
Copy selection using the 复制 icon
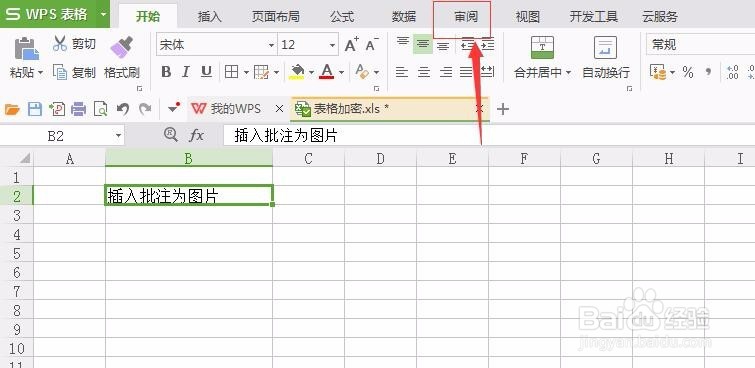point(60,72)
